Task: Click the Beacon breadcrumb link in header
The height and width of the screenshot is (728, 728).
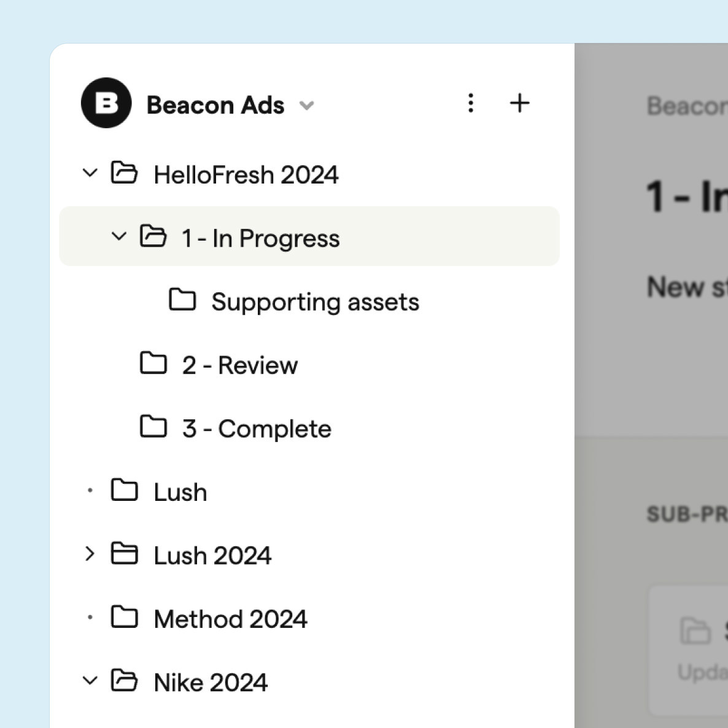Action: coord(686,106)
